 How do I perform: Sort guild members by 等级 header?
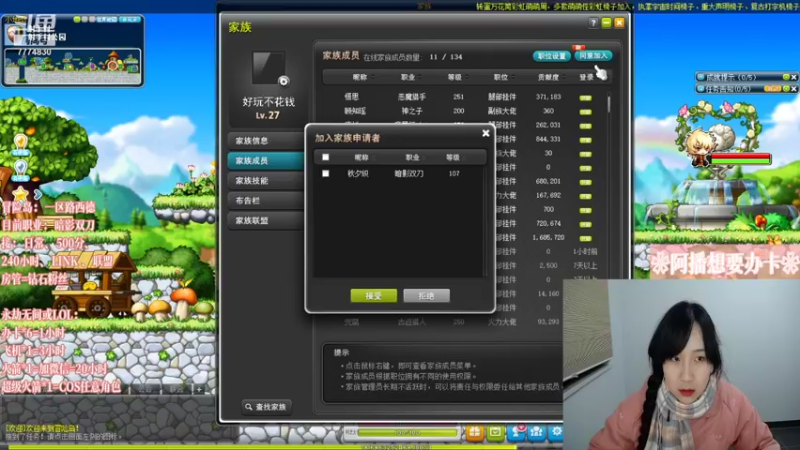pos(457,77)
